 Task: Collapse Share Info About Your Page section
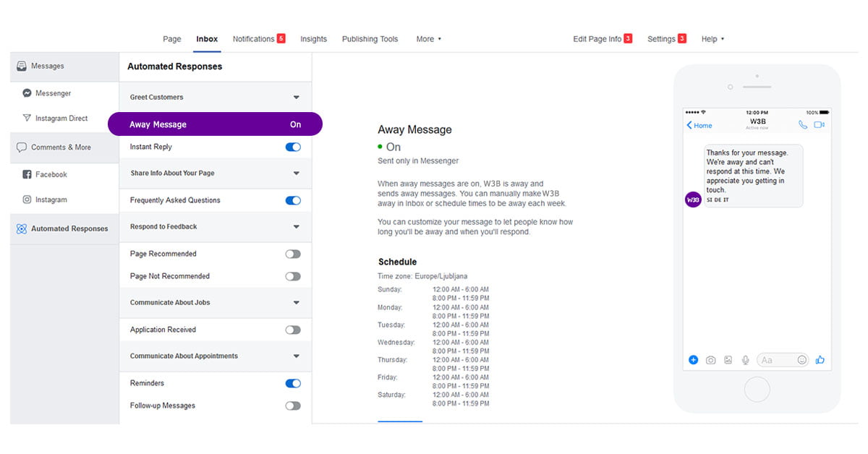tap(296, 174)
